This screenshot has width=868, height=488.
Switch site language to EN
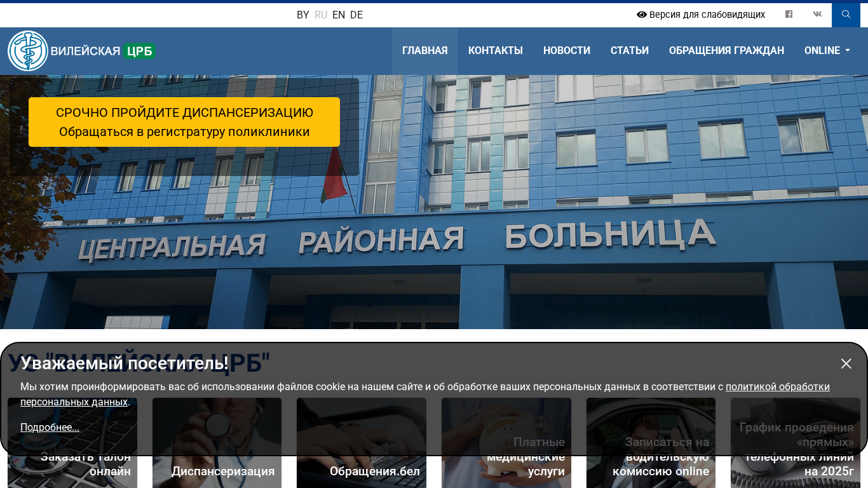(339, 15)
